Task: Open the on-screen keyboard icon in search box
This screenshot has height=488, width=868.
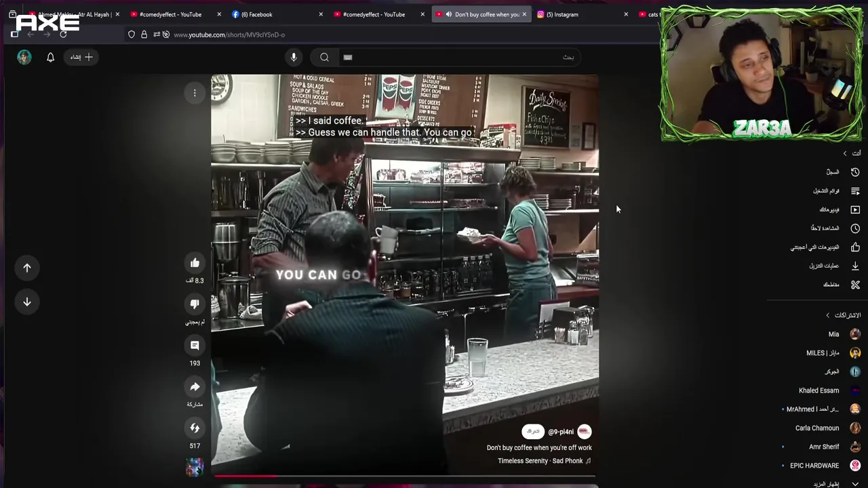Action: (x=348, y=58)
